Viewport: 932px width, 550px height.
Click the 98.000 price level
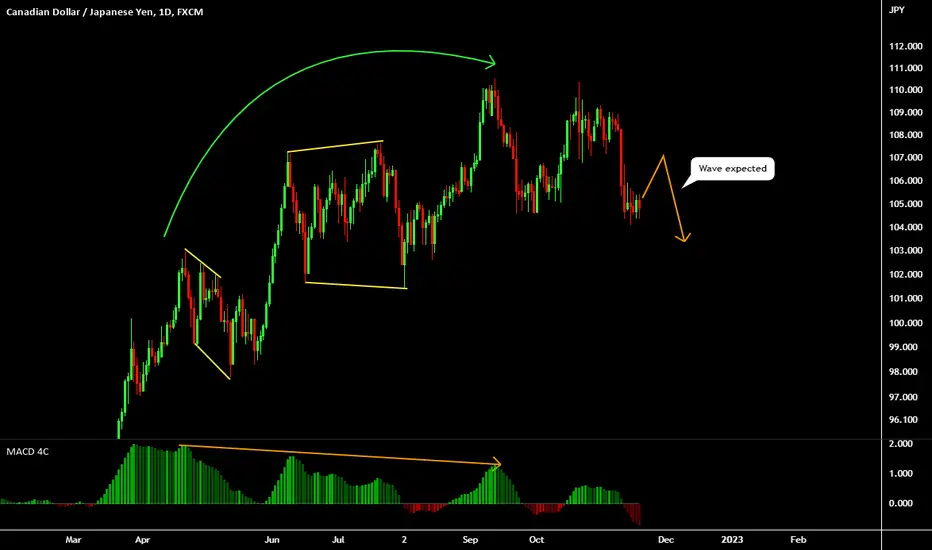coord(905,372)
